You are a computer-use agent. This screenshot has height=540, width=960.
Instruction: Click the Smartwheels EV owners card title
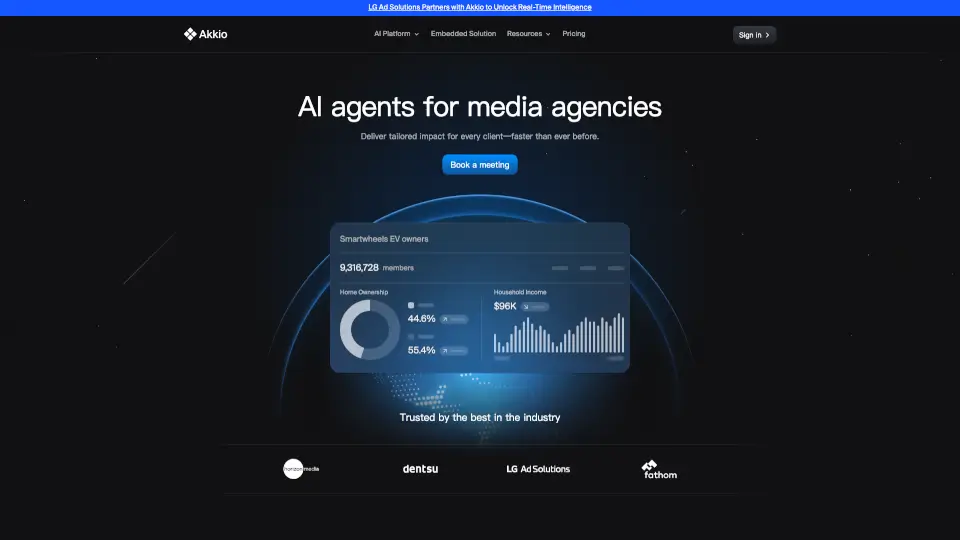coord(384,239)
